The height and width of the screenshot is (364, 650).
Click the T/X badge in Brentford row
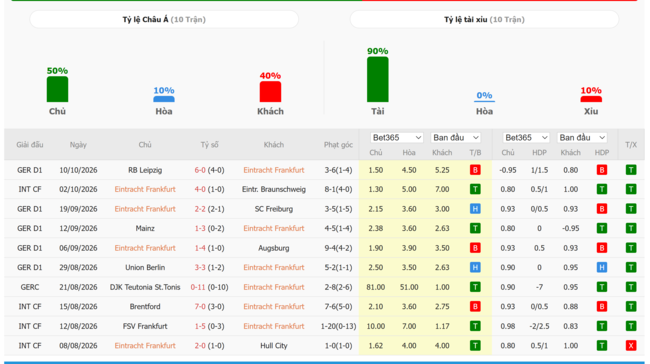(x=631, y=306)
